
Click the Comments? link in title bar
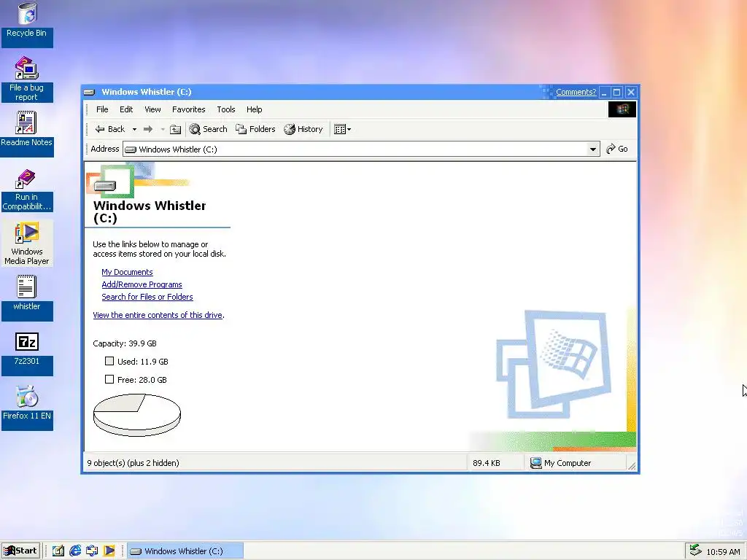point(576,92)
